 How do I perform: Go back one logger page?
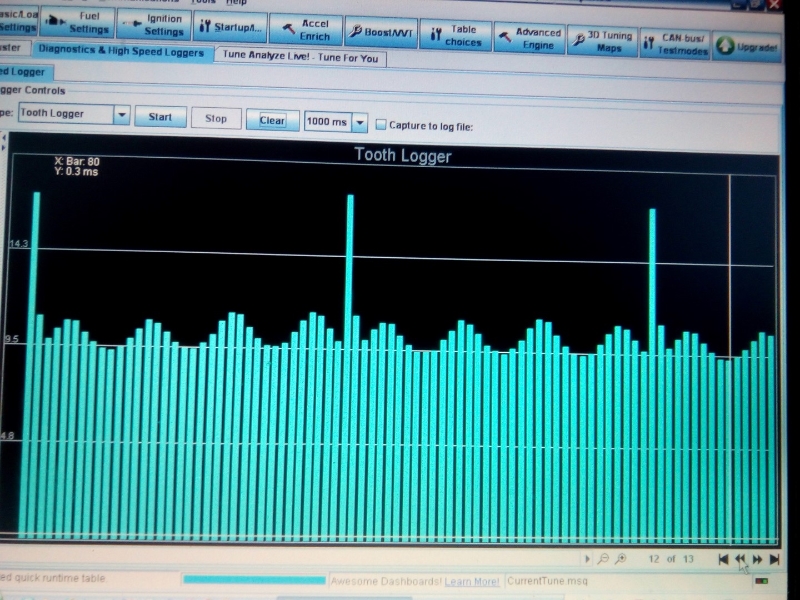[x=740, y=559]
